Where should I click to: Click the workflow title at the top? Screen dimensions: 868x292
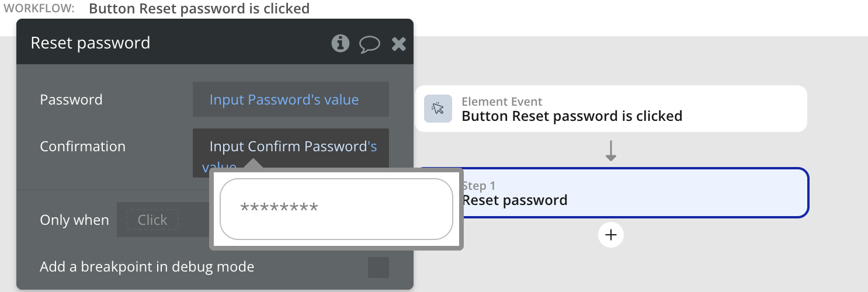(199, 9)
